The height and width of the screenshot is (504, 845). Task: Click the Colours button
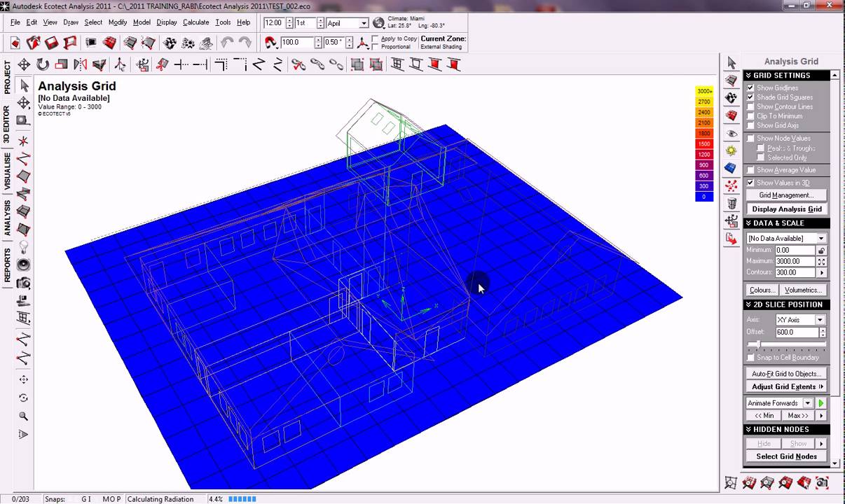762,290
